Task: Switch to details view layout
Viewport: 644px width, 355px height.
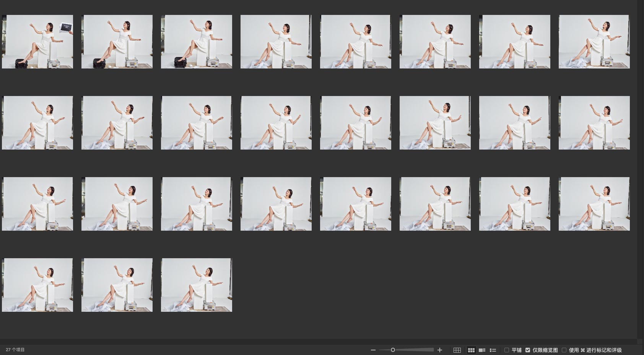Action: (x=482, y=350)
